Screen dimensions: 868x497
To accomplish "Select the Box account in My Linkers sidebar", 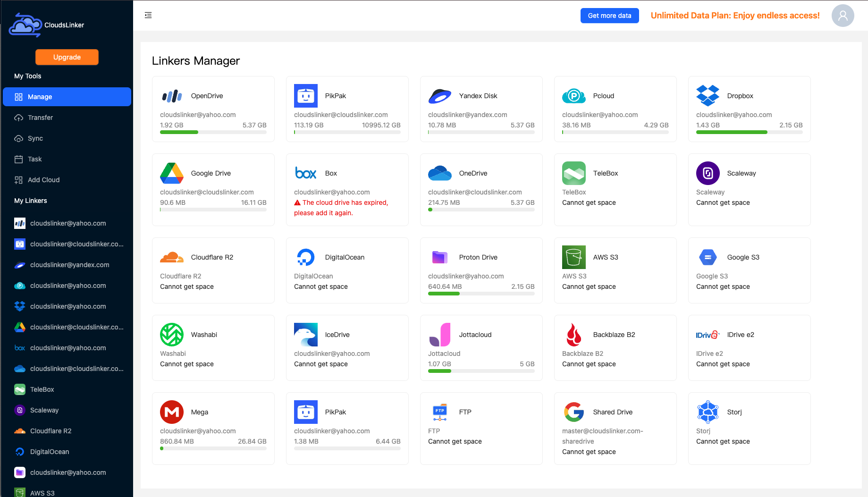I will point(67,348).
